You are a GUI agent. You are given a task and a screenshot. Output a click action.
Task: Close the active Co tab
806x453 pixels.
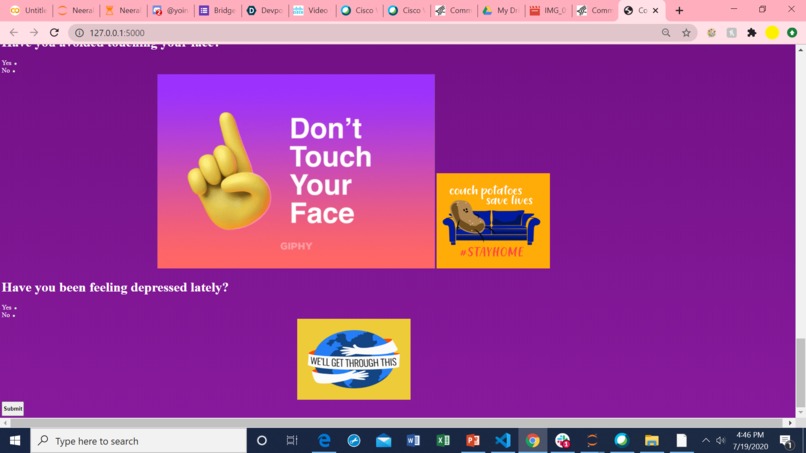click(x=655, y=10)
